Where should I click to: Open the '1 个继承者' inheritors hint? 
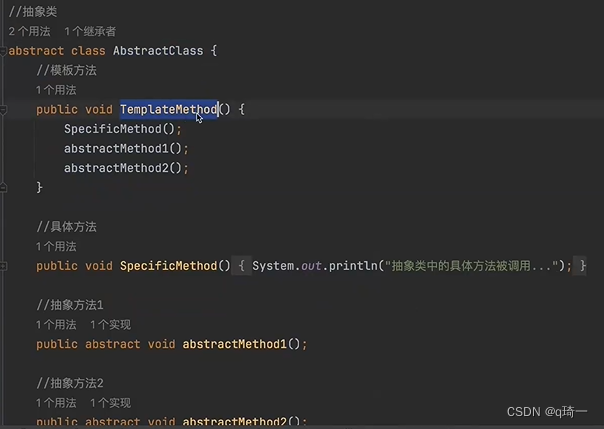[x=90, y=31]
